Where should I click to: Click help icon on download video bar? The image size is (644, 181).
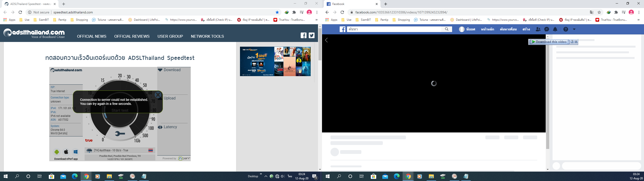pos(572,42)
